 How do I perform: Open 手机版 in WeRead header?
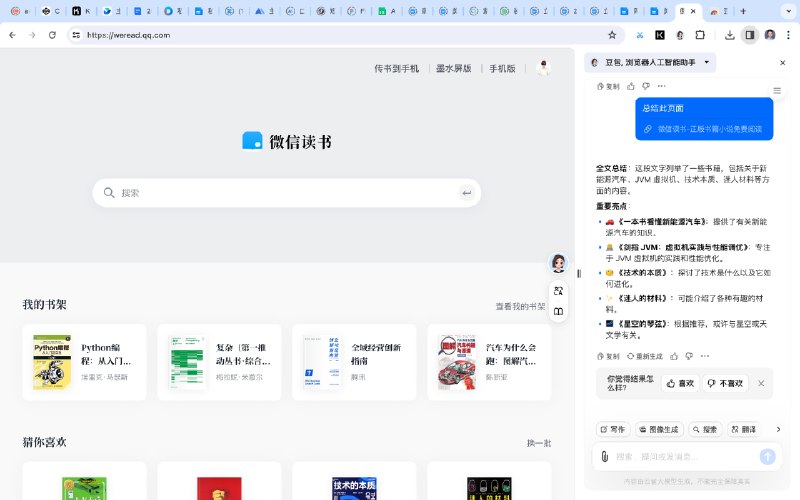[x=502, y=68]
